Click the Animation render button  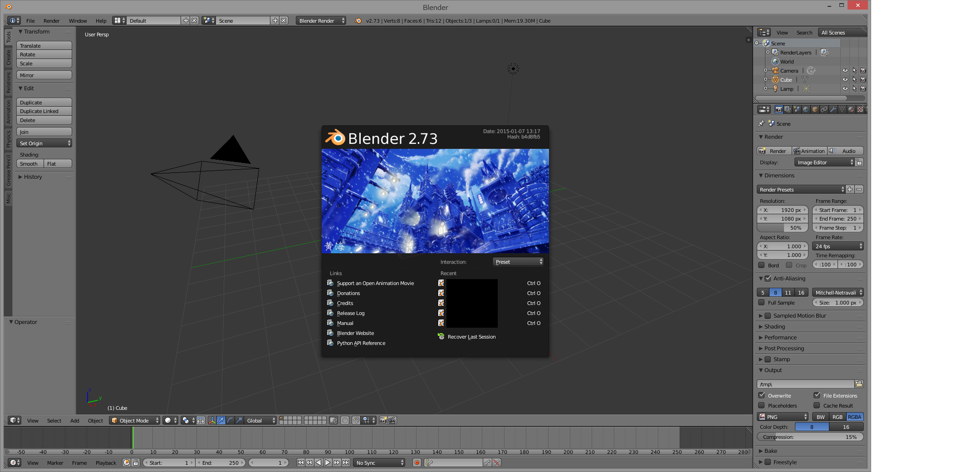809,151
